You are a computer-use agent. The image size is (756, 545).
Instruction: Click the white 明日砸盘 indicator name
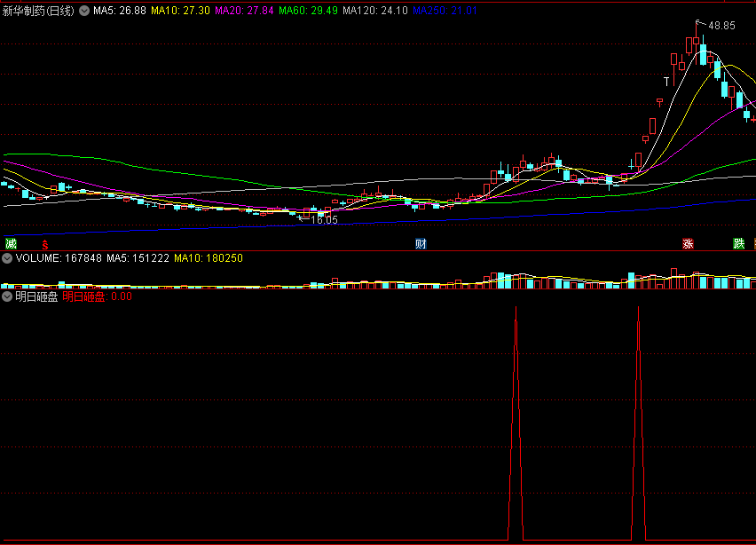point(36,296)
